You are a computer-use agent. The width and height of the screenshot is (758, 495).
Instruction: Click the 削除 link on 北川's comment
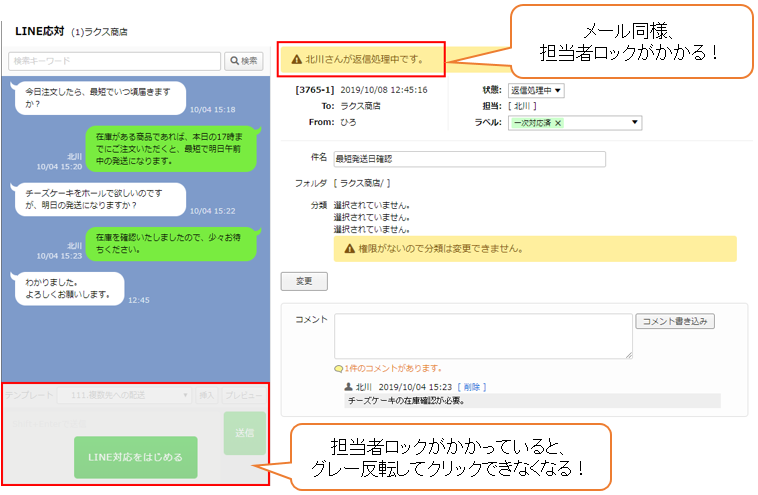(x=471, y=387)
